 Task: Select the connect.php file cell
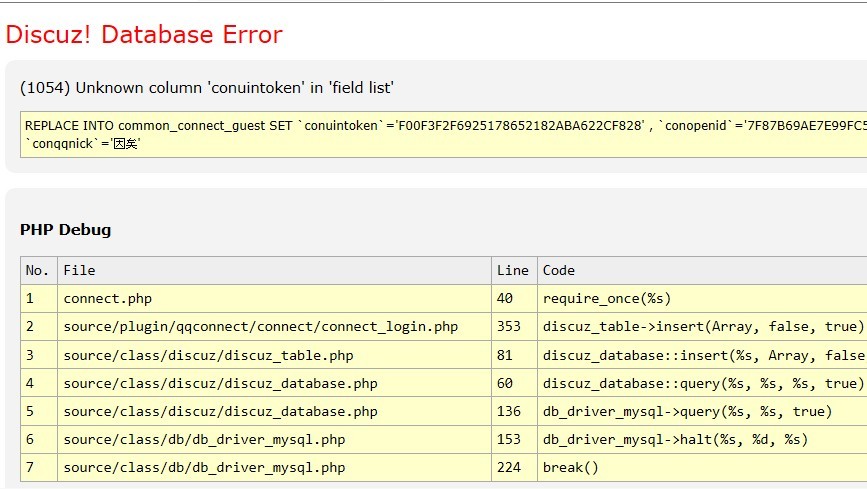[108, 298]
